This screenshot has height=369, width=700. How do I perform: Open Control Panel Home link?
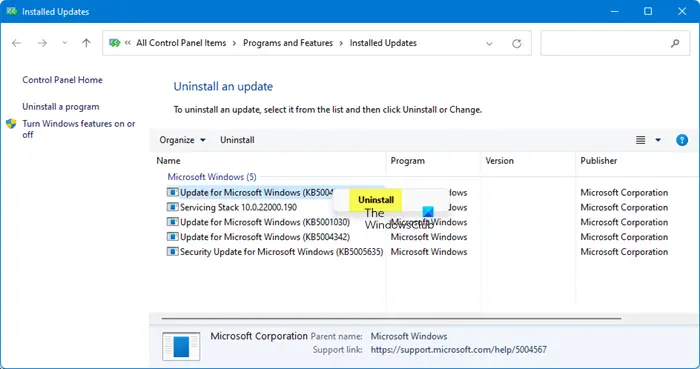coord(62,80)
